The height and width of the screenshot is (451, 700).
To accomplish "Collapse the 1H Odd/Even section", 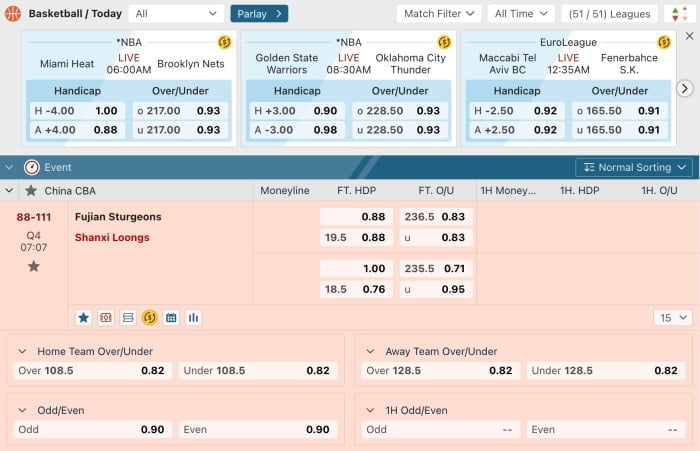I will [370, 410].
